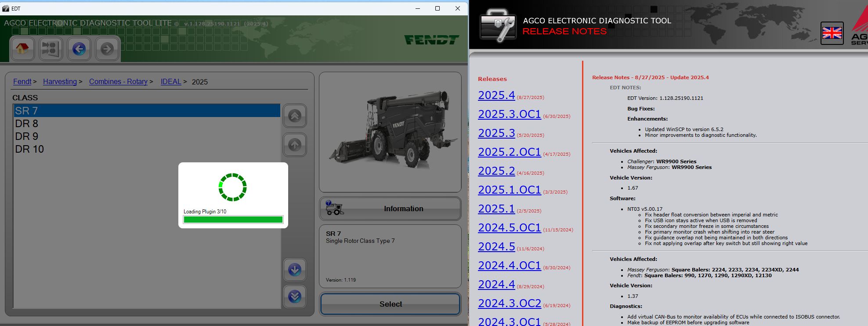Jump to bottom of class list

pos(295,297)
